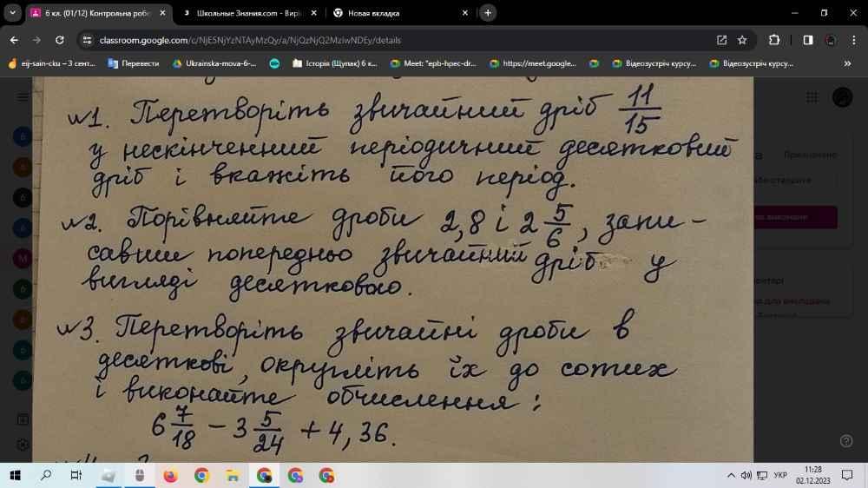868x488 pixels.
Task: Open the Google account profile avatar
Action: tap(842, 97)
